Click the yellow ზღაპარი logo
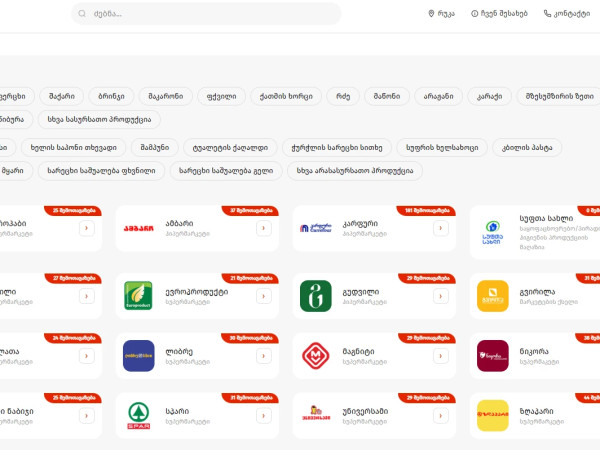600x450 pixels. (492, 416)
